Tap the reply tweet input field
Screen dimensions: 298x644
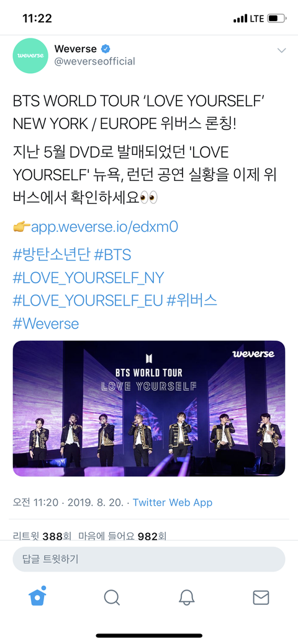coord(149,559)
